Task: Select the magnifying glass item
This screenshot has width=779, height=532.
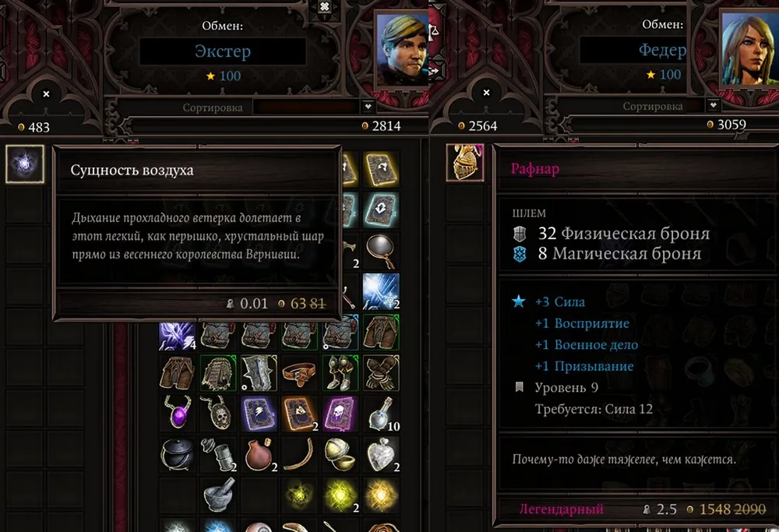Action: pyautogui.click(x=381, y=252)
